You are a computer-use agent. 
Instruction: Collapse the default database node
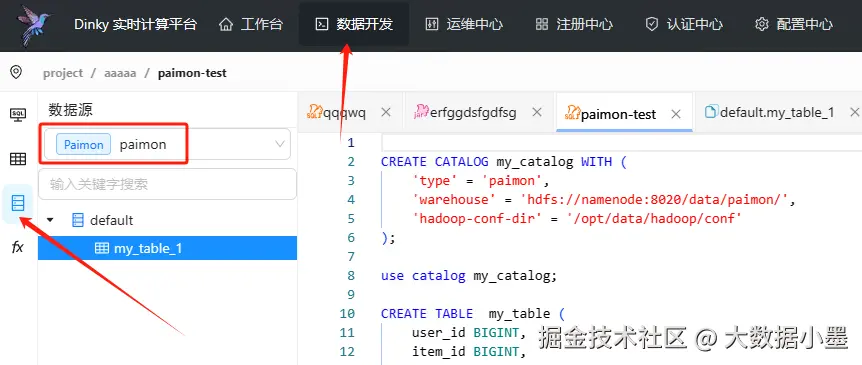[51, 220]
